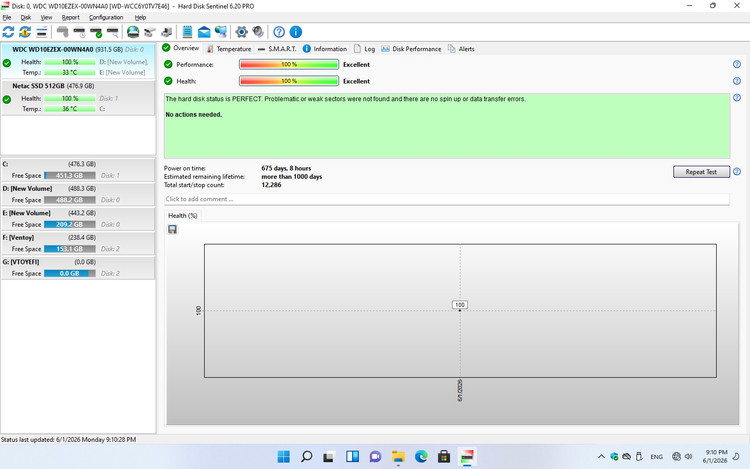Click the globe-over-disk toolbar icon
Screen dimensions: 750x469
(133, 32)
